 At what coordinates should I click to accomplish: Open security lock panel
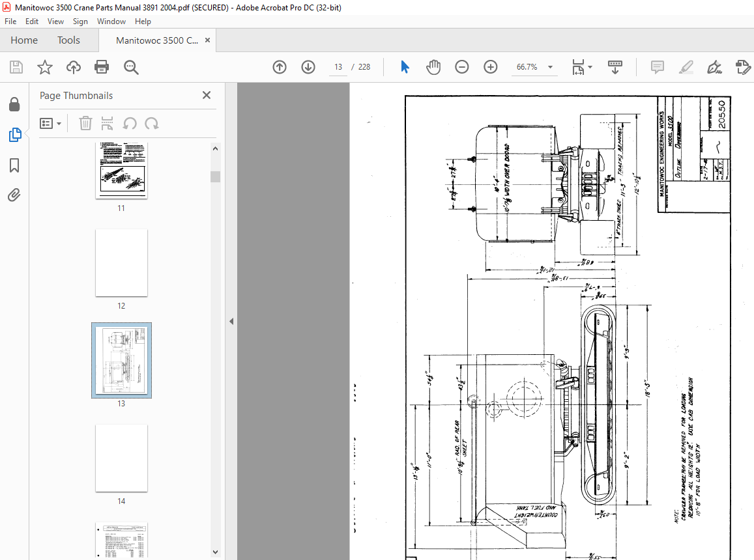click(14, 104)
